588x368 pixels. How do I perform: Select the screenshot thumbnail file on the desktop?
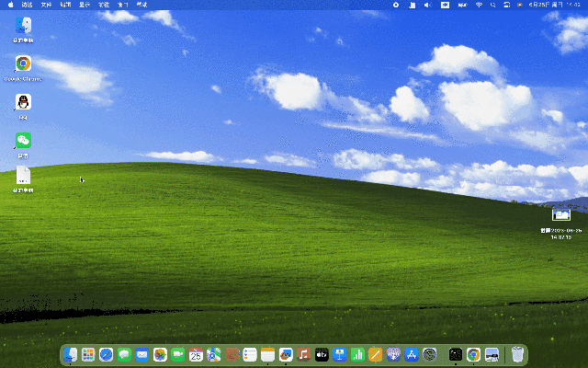561,214
